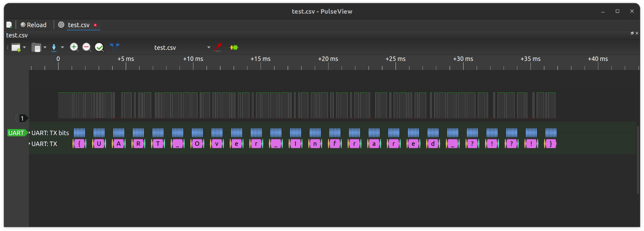Zoom in with the plus magnifier
Image resolution: width=644 pixels, height=231 pixels.
coord(74,47)
